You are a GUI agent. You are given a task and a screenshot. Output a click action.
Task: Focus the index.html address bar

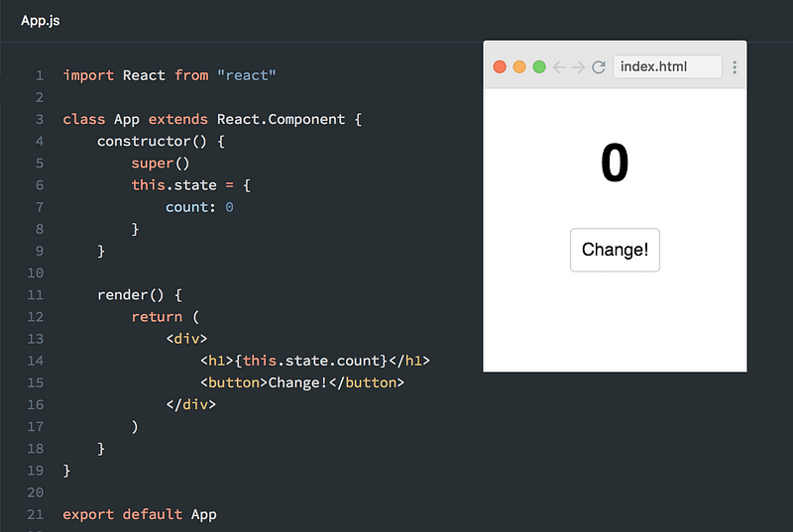click(x=667, y=66)
